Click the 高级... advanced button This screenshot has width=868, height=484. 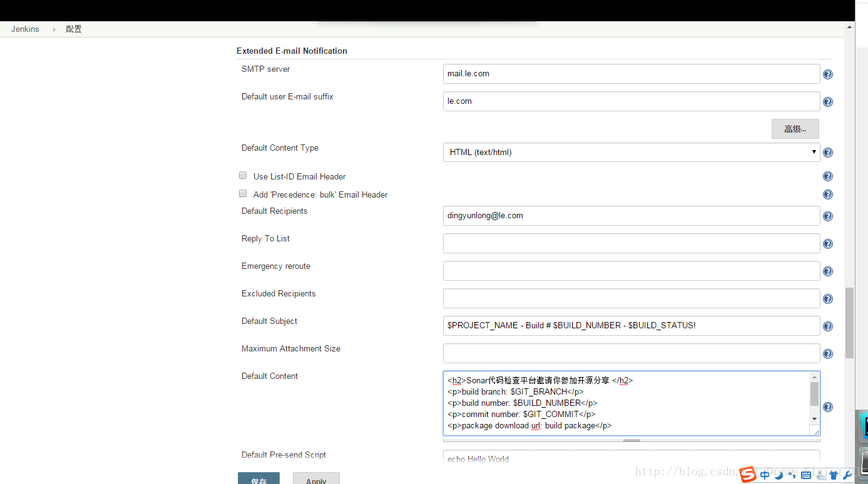click(x=795, y=129)
